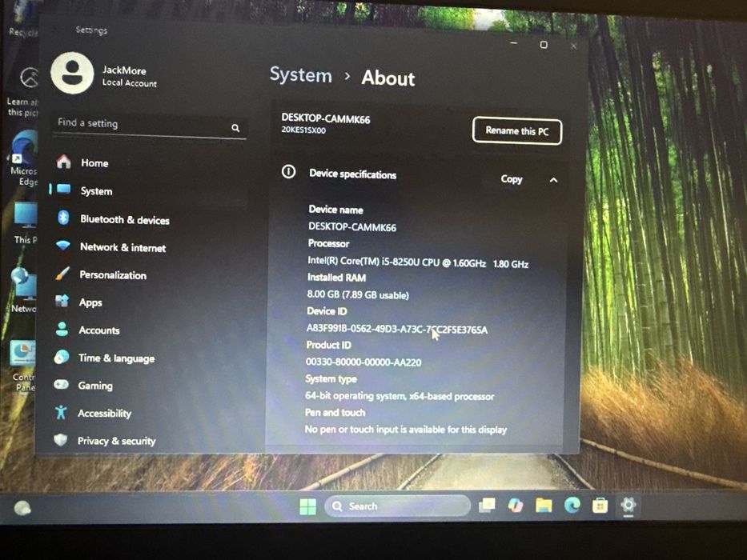
Task: Click the Accessibility figure icon
Action: (61, 412)
